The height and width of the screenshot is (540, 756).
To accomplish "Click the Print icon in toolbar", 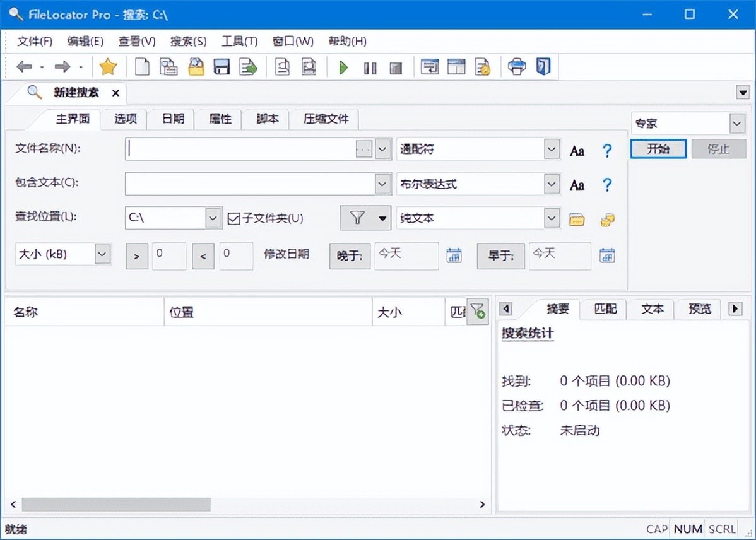I will coord(517,67).
